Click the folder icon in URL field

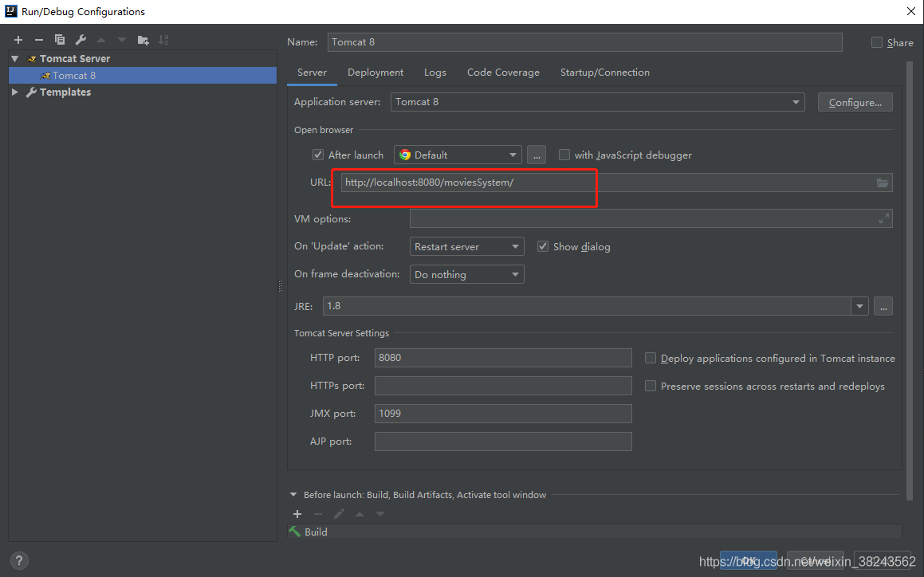tap(882, 183)
